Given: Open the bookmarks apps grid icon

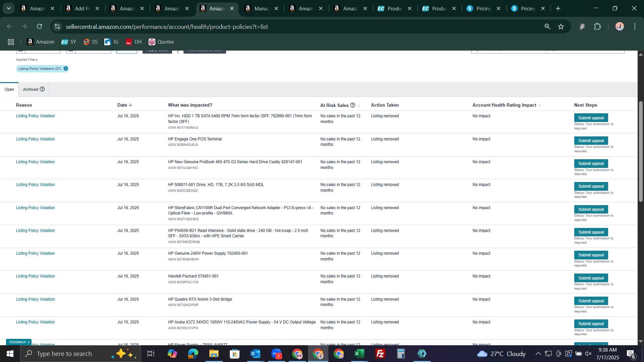Looking at the screenshot, I should tap(11, 42).
